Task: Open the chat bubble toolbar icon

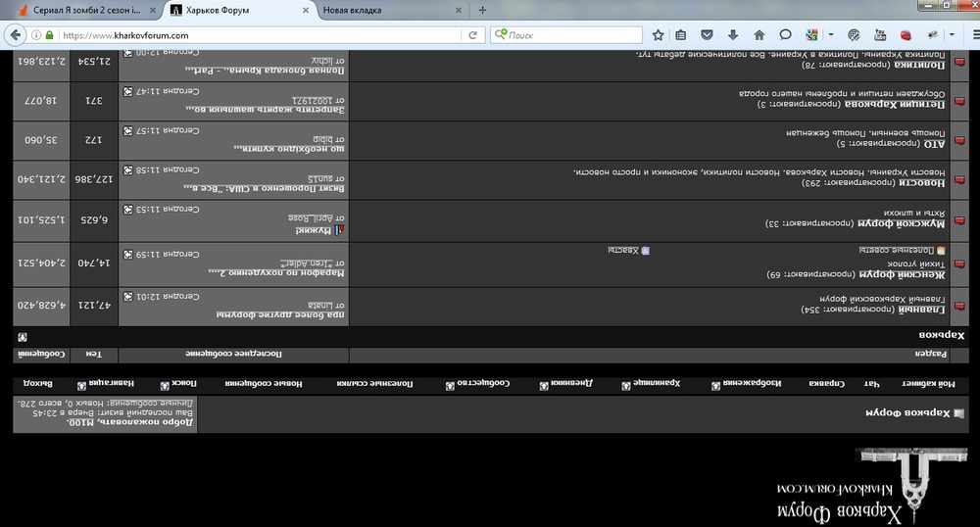Action: [x=786, y=35]
